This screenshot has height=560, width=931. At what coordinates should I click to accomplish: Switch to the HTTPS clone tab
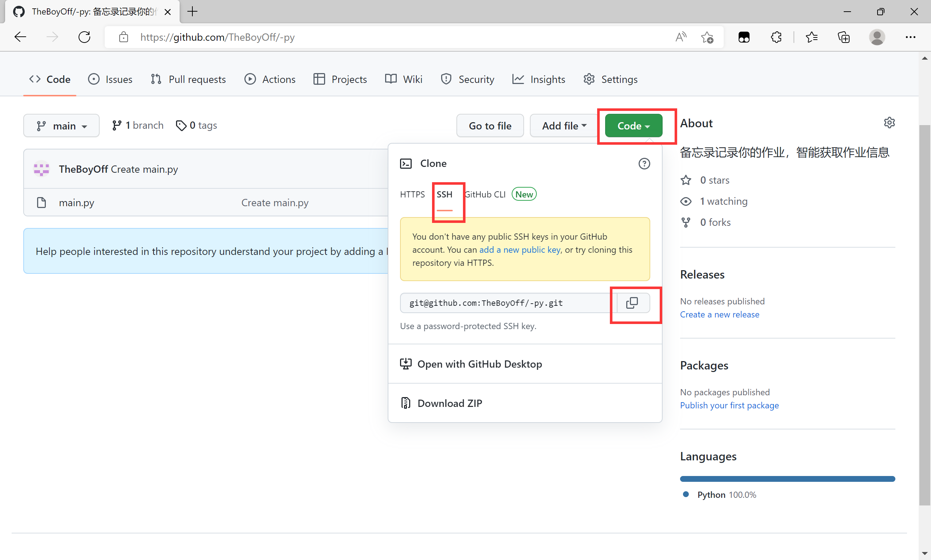[x=412, y=194]
